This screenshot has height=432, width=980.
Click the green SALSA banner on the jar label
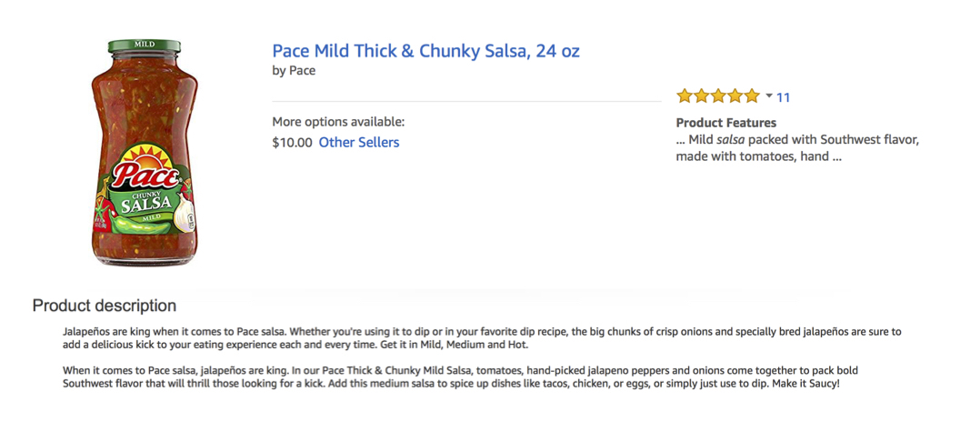(145, 203)
